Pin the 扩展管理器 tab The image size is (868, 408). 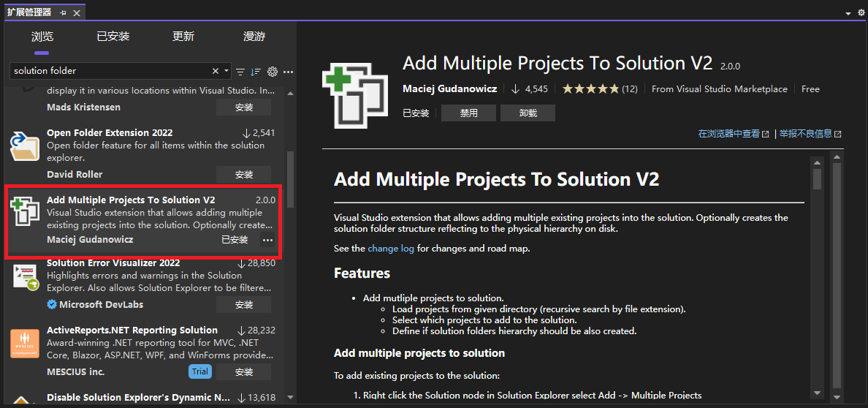(63, 12)
